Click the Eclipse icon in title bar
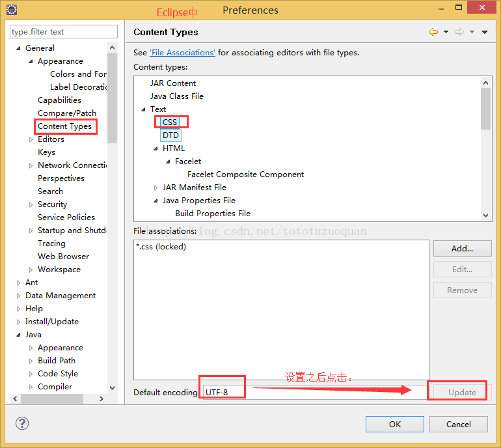Image resolution: width=501 pixels, height=448 pixels. 12,10
